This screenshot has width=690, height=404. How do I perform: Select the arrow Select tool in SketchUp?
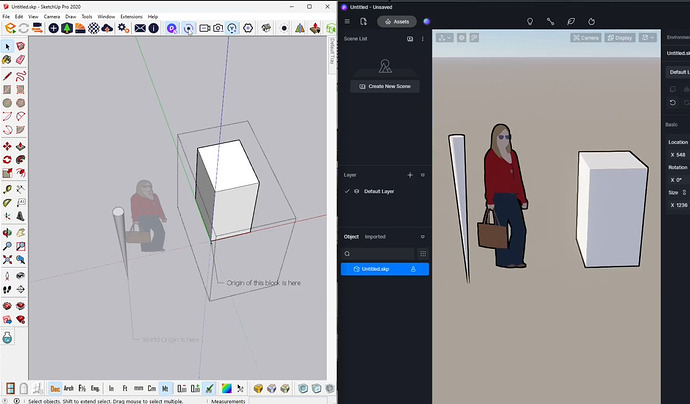coord(7,46)
